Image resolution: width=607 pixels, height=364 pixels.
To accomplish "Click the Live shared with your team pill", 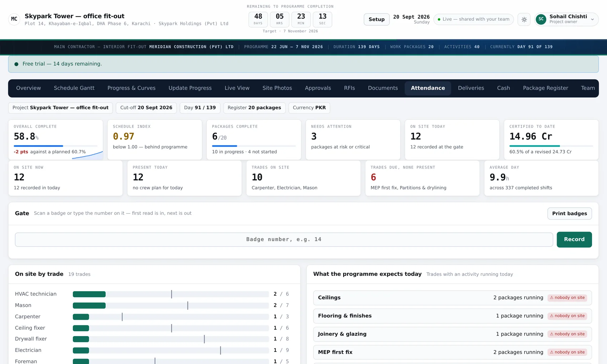I will [473, 19].
